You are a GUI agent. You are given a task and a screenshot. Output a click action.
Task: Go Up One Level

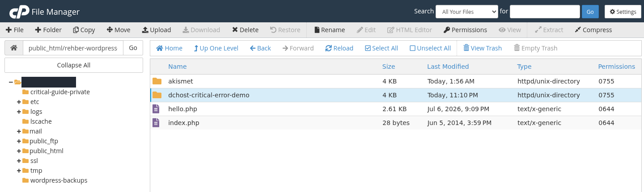pos(216,48)
